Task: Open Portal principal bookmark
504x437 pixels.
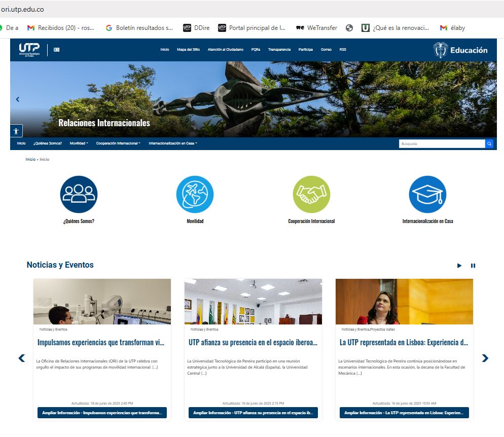Action: point(251,28)
